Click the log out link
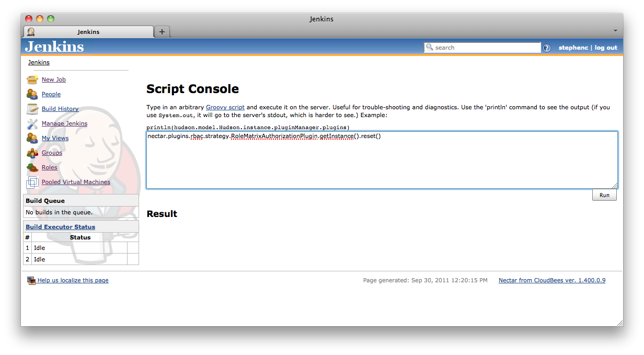 606,48
